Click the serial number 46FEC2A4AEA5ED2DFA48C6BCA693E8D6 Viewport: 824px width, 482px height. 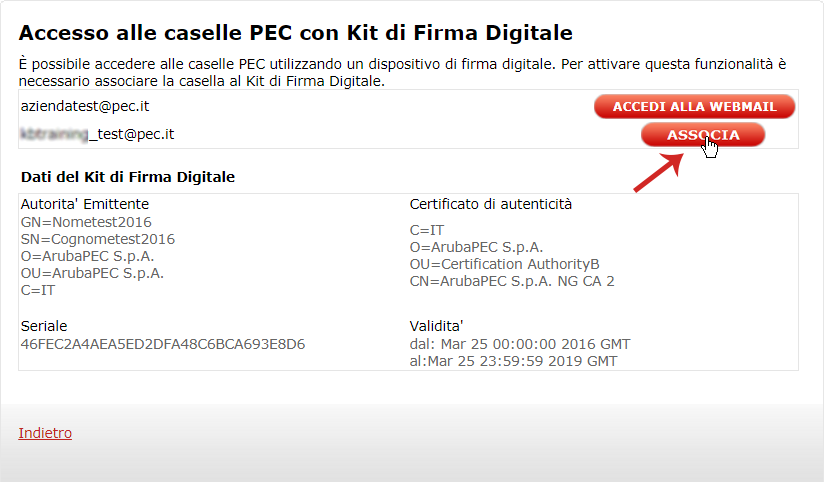[x=163, y=344]
